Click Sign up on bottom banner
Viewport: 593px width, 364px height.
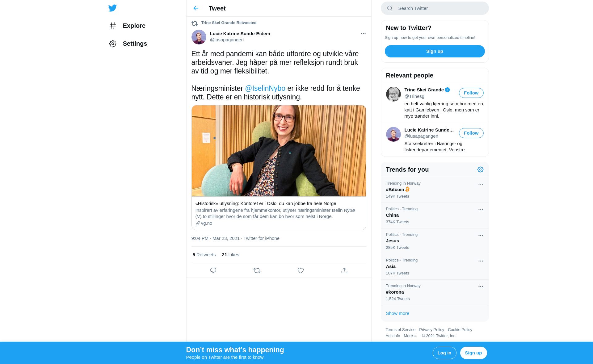(473, 353)
